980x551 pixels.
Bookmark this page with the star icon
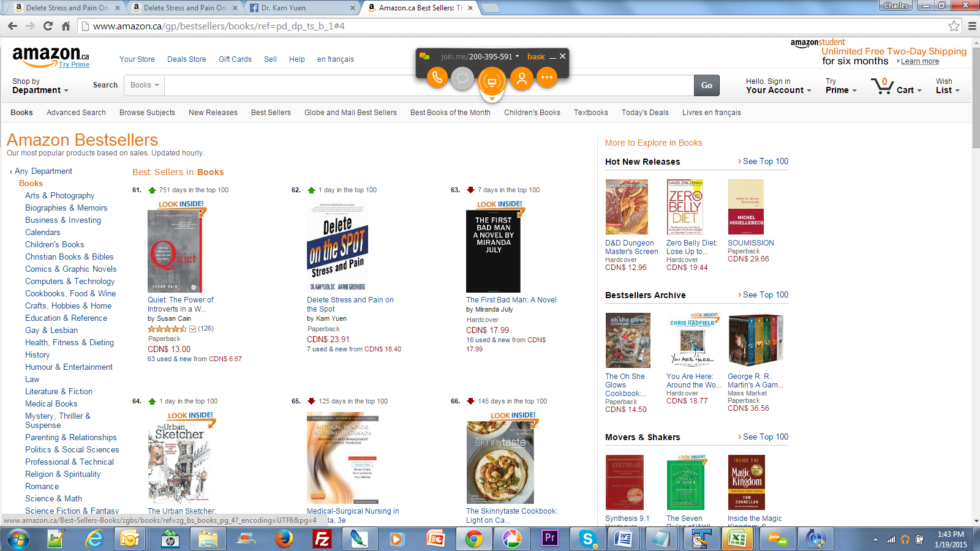pyautogui.click(x=954, y=26)
